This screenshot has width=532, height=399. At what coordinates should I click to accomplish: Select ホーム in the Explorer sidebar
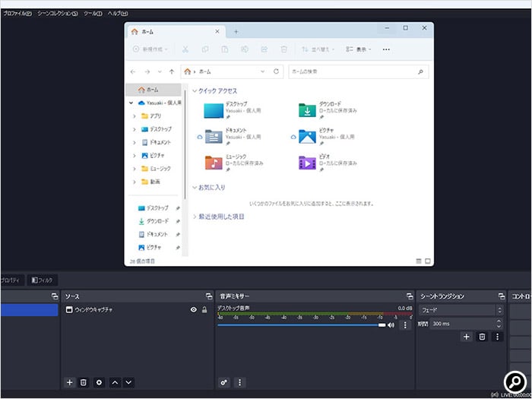pos(154,90)
